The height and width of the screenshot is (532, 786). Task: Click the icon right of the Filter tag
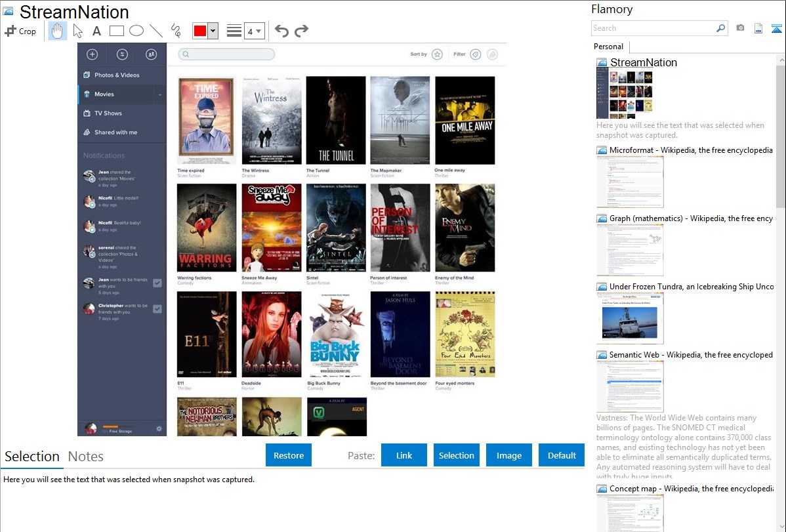[x=492, y=54]
